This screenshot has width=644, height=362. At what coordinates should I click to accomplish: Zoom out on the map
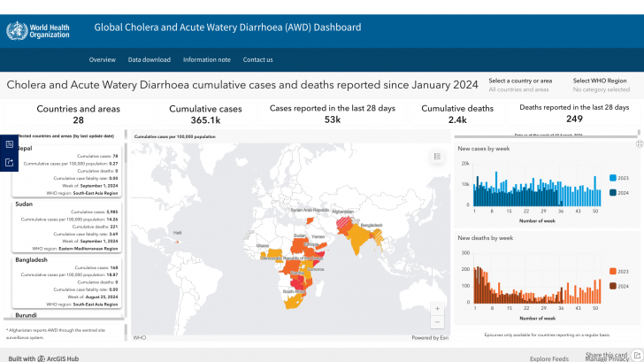(436, 322)
